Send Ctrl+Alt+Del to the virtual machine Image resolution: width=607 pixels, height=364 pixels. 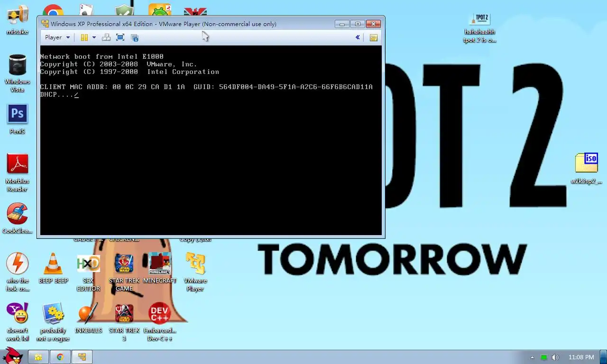point(106,37)
